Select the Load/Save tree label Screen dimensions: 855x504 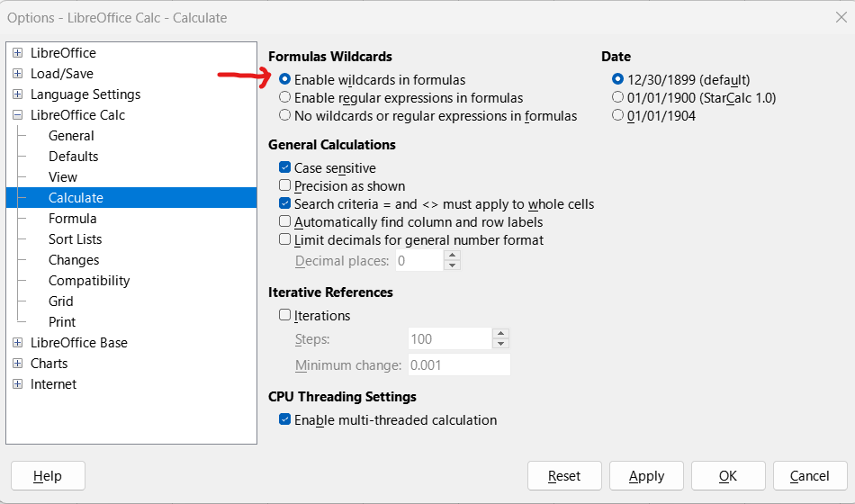[61, 74]
